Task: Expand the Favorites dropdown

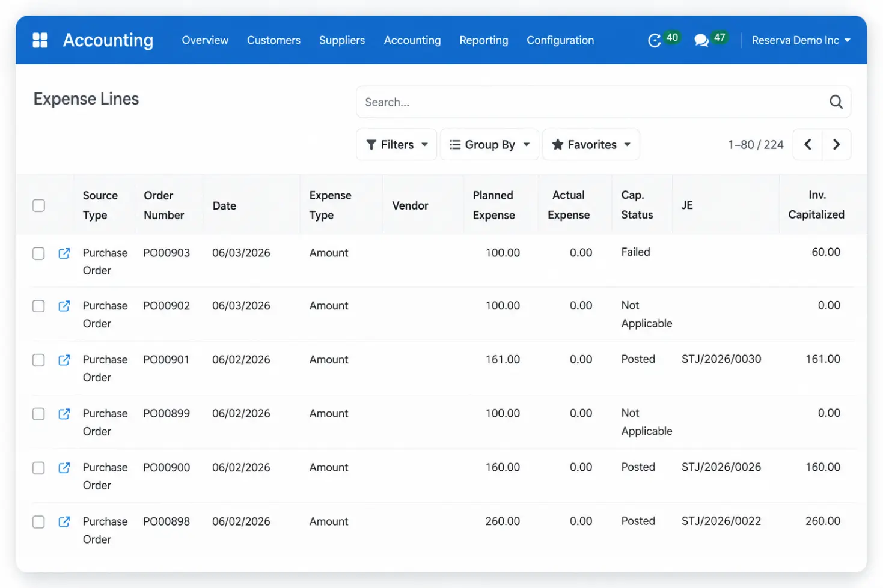Action: pos(591,144)
